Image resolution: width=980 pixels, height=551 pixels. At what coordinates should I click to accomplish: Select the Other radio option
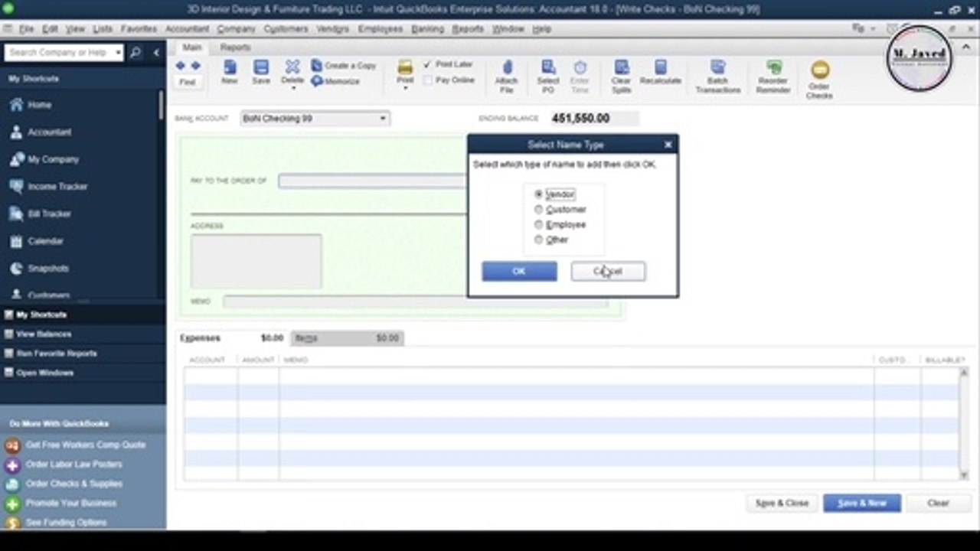point(538,240)
